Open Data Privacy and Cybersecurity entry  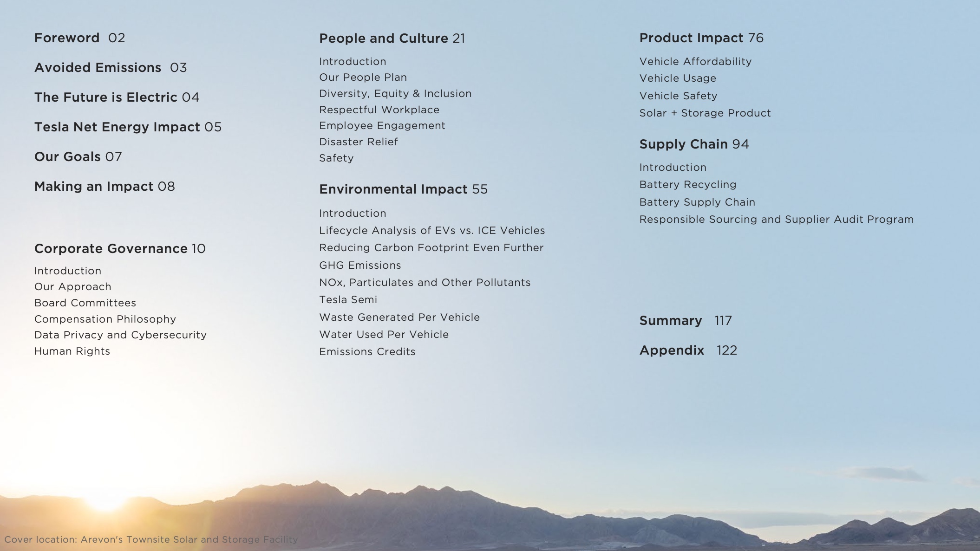point(120,335)
